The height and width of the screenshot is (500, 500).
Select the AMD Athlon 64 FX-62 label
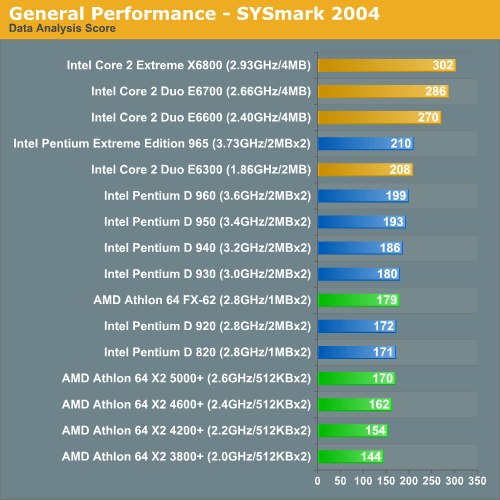point(202,300)
